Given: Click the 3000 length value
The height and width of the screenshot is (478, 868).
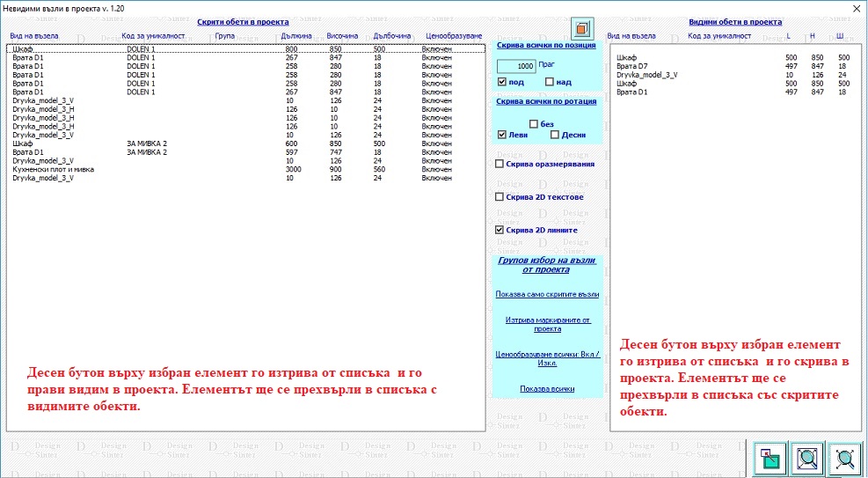Looking at the screenshot, I should coord(294,169).
